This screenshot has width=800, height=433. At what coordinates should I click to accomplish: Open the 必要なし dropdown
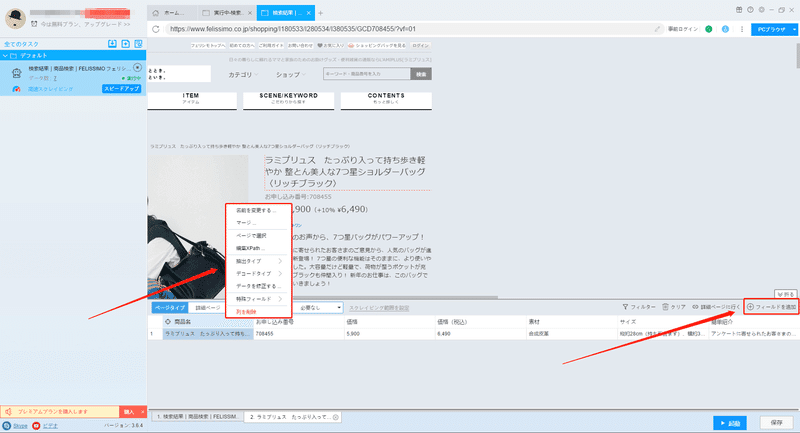[319, 308]
